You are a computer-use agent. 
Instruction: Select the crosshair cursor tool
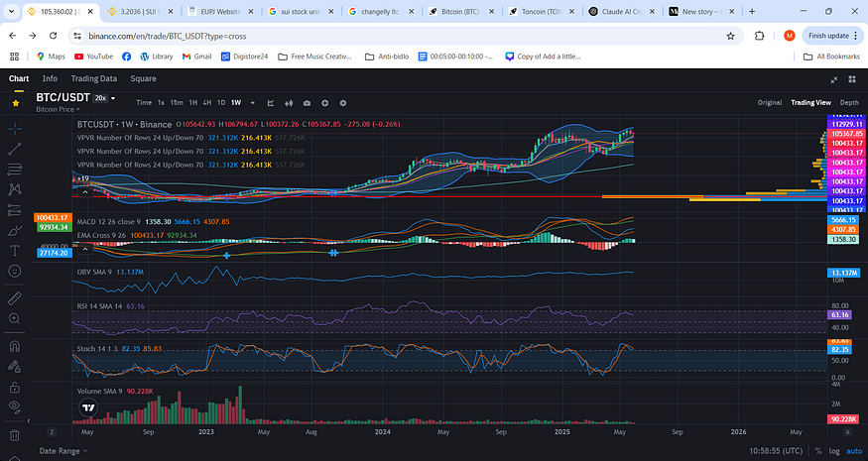pos(15,129)
